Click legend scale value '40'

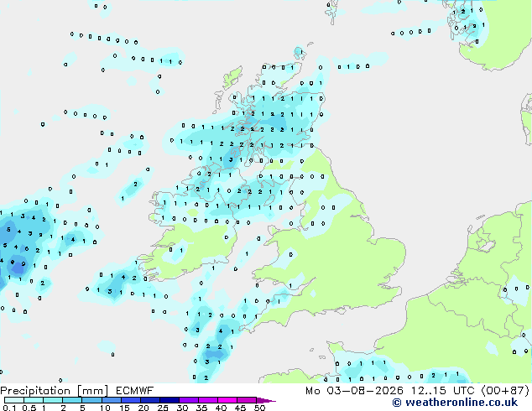221,408
